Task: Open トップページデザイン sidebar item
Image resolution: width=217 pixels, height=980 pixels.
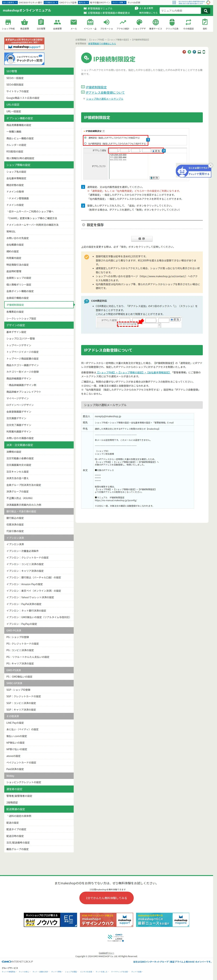Action: [x=39, y=345]
